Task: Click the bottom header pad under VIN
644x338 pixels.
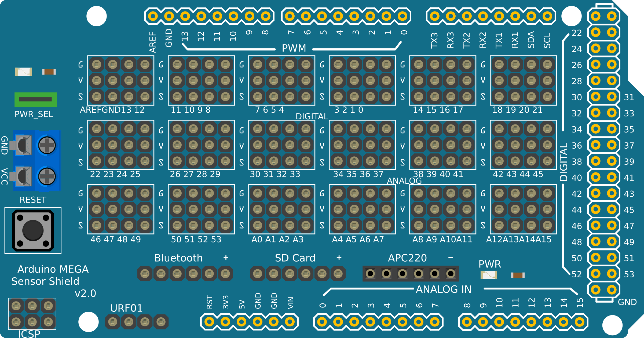Action: pos(290,322)
